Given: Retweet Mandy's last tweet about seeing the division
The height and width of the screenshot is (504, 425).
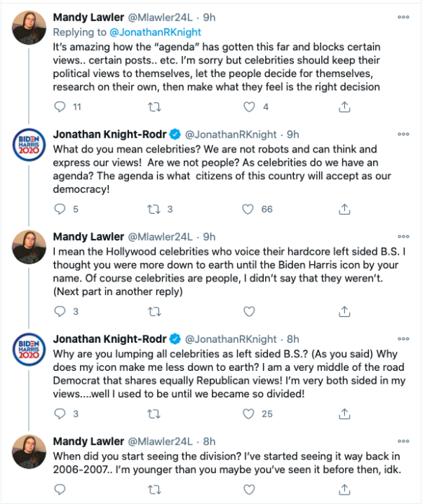Looking at the screenshot, I should [154, 490].
